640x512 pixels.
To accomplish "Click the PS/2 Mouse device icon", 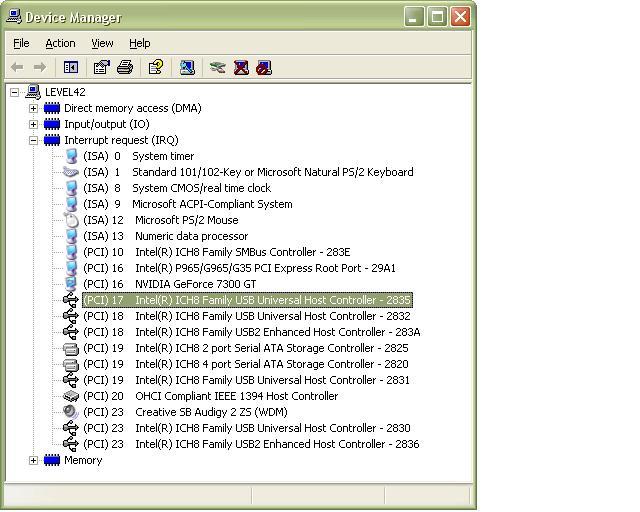I will pos(71,220).
